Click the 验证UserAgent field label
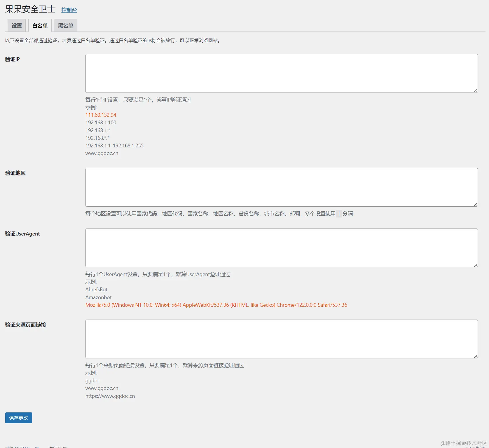This screenshot has width=489, height=448. point(22,234)
